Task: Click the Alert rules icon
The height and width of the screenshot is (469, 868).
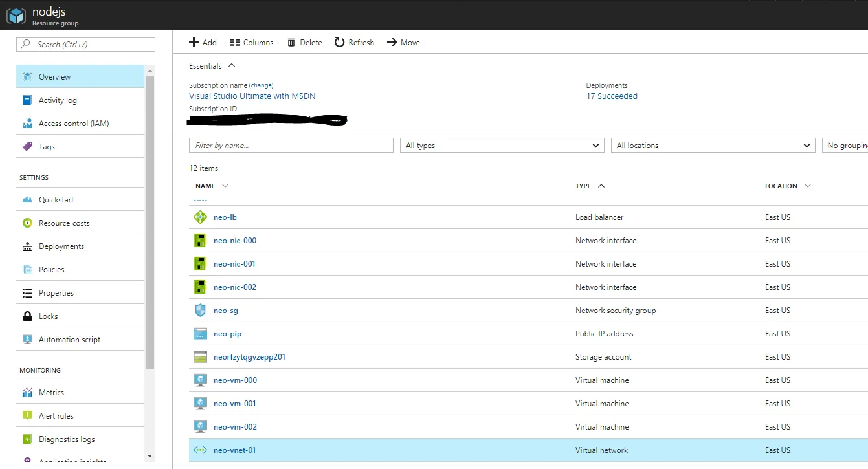Action: click(x=27, y=416)
